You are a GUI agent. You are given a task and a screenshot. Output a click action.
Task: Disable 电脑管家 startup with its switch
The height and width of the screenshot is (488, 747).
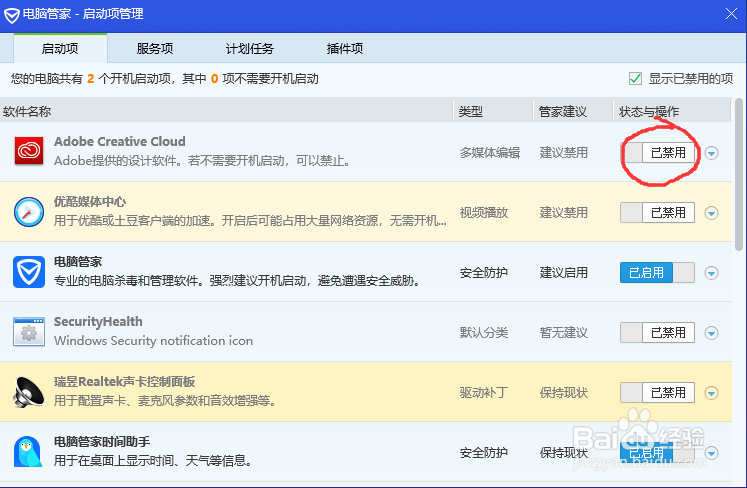coord(657,273)
